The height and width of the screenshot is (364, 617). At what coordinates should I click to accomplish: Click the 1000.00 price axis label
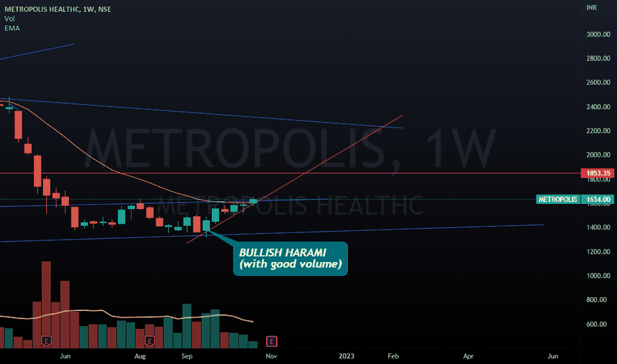[x=598, y=275]
